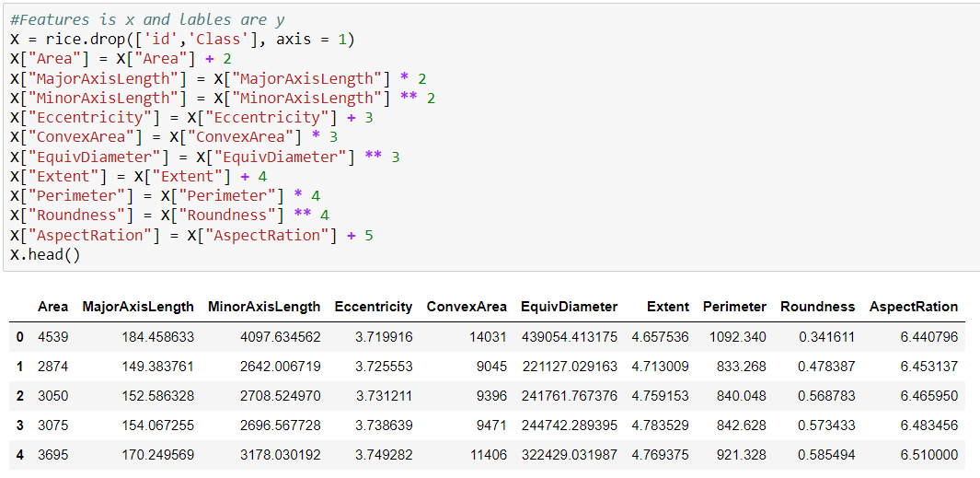Select Extent value 4.769375
This screenshot has height=478, width=980.
point(661,455)
